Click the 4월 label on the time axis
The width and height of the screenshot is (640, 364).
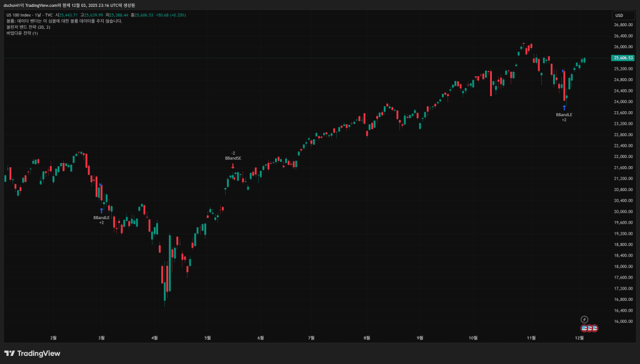click(x=154, y=338)
